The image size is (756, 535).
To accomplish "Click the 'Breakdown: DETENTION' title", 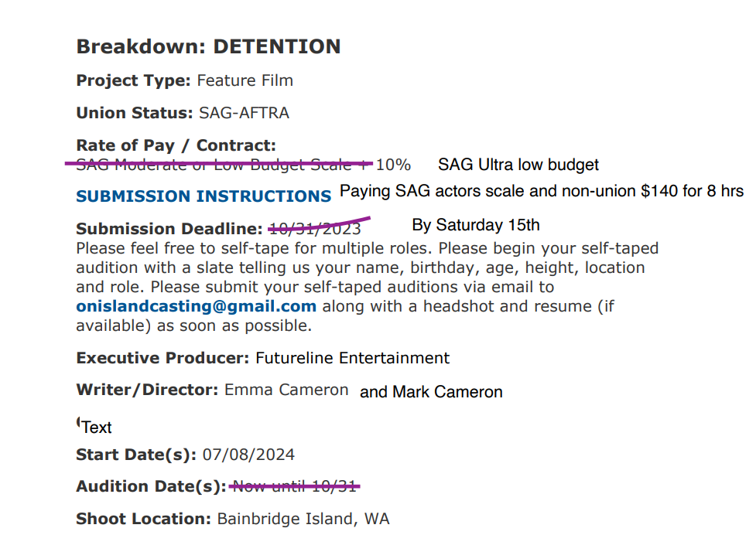I will tap(208, 46).
